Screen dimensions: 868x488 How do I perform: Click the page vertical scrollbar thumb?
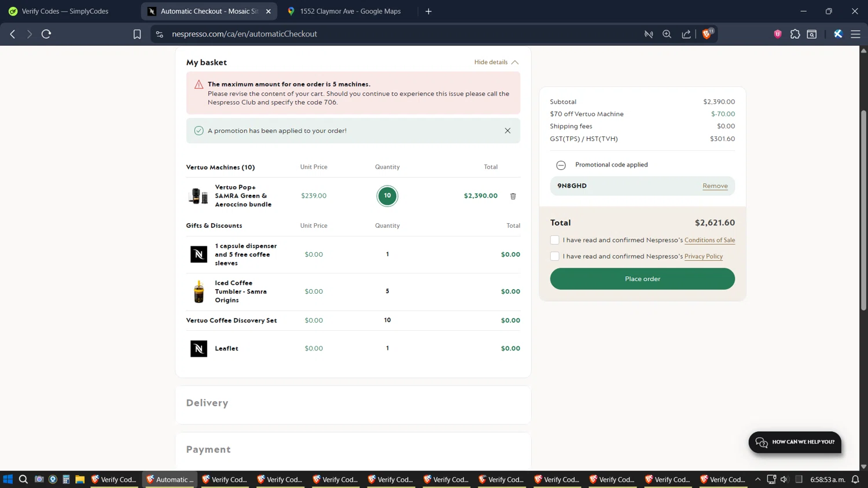point(863,210)
